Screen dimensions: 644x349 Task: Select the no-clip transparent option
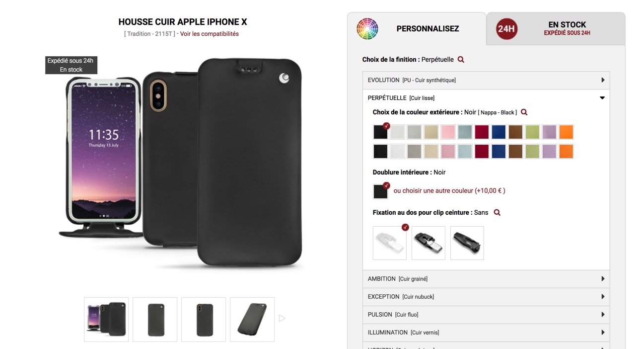click(390, 243)
